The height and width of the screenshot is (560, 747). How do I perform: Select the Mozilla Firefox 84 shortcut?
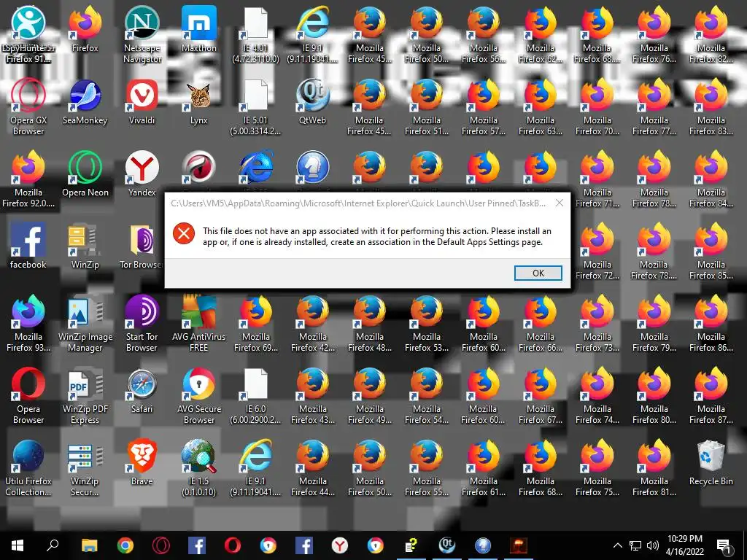tap(711, 179)
